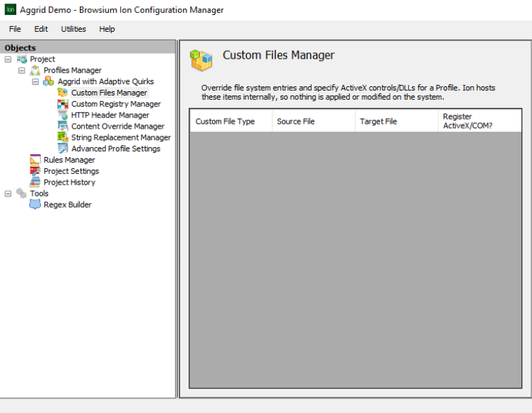The width and height of the screenshot is (532, 413).
Task: Click the Custom Registry Manager icon
Action: 62,104
